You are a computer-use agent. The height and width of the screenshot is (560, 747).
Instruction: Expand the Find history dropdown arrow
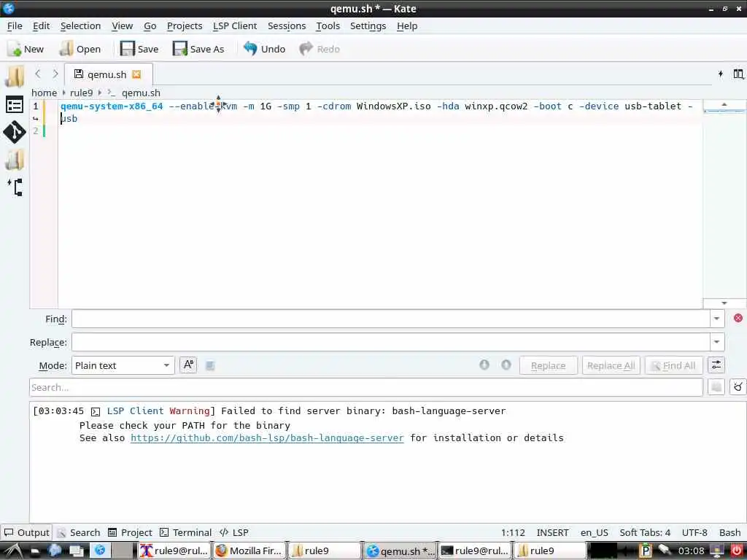point(716,319)
